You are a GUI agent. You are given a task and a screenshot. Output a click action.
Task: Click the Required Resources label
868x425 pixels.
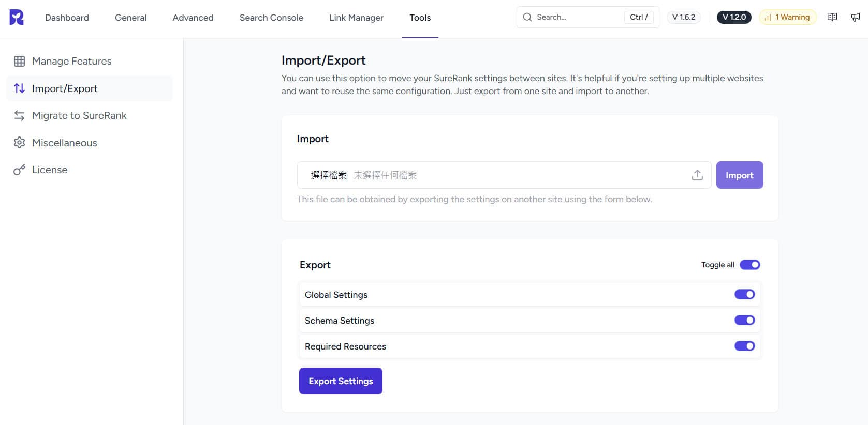pos(345,346)
